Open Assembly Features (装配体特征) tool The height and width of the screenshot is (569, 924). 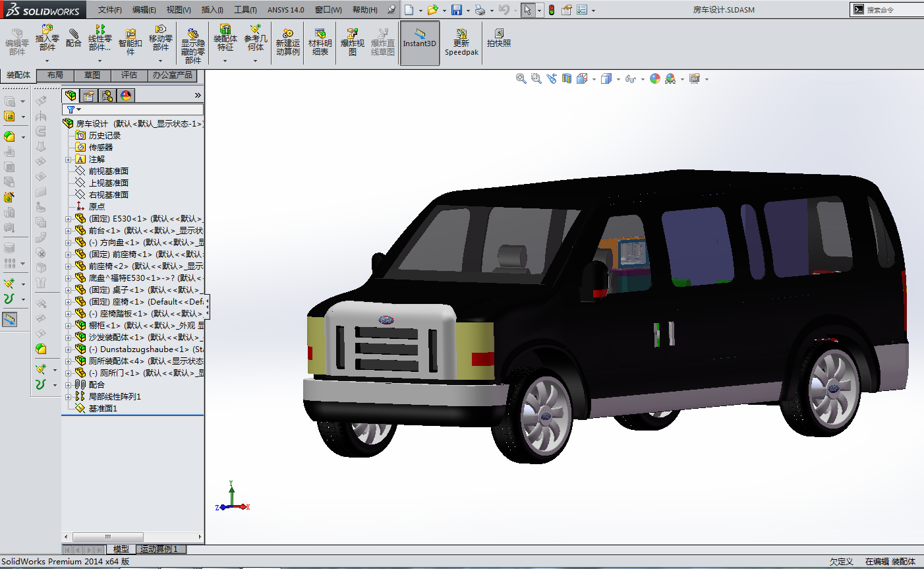[225, 38]
